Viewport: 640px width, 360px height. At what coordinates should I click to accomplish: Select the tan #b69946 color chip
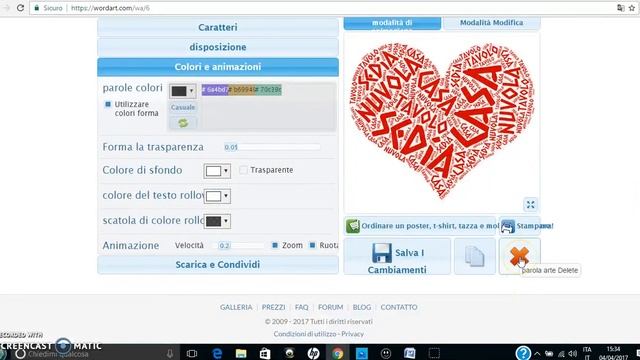(242, 90)
